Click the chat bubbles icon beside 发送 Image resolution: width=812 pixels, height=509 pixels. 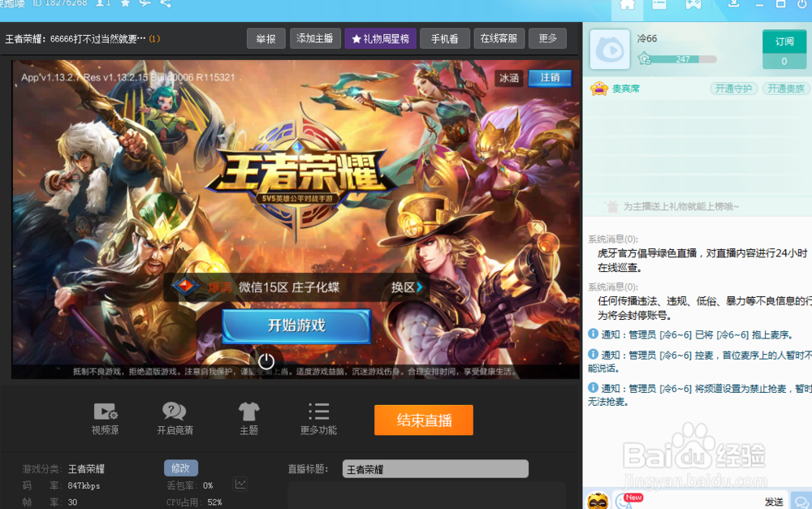(x=801, y=502)
